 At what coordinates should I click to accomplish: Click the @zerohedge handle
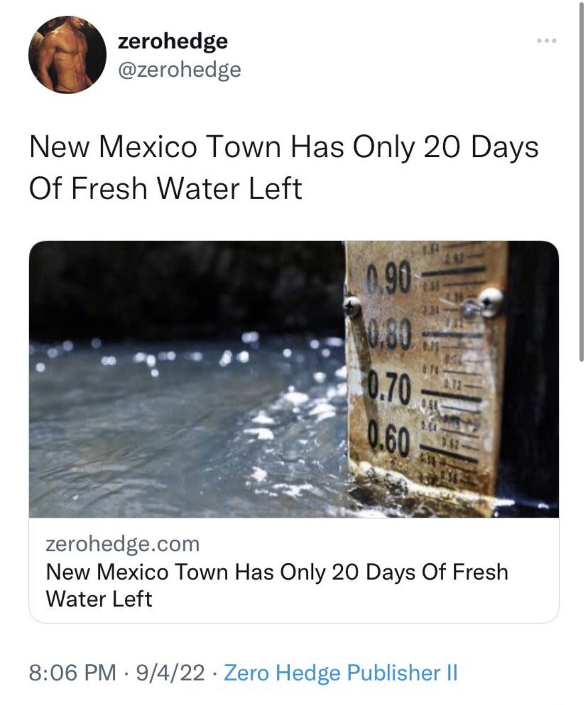(179, 68)
